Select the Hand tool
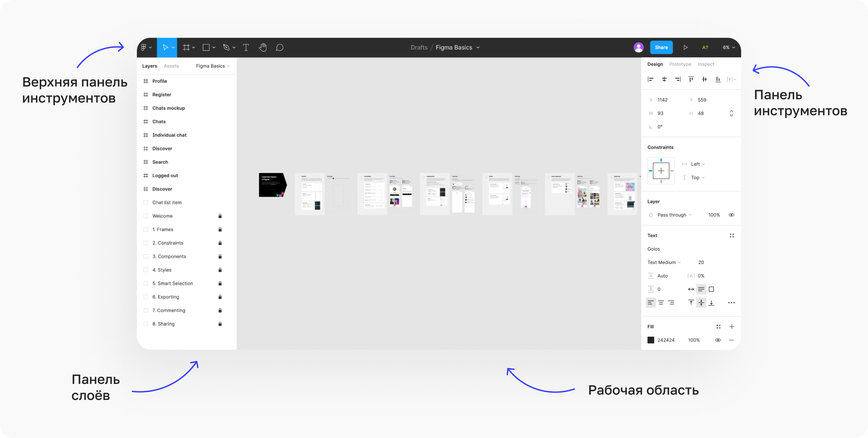The image size is (868, 438). click(263, 47)
